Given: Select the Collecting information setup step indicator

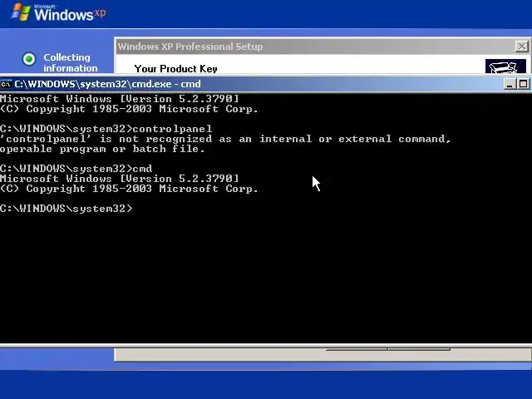Looking at the screenshot, I should [x=29, y=59].
